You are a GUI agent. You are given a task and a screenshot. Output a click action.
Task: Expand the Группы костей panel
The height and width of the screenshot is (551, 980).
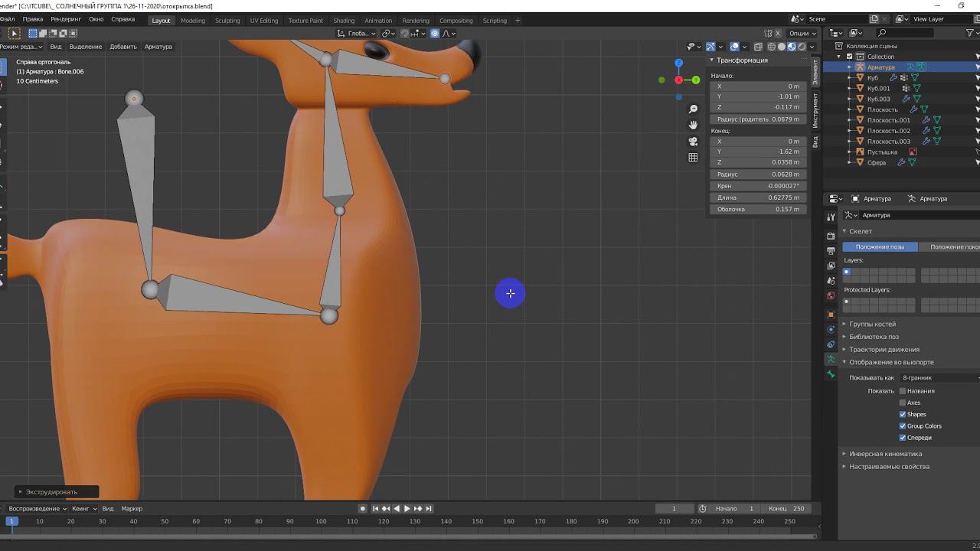(x=872, y=324)
